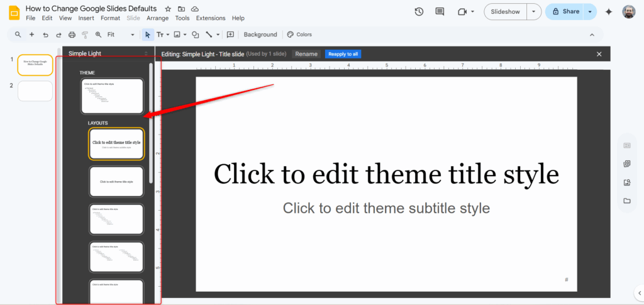
Task: Click the Print icon in toolbar
Action: (72, 35)
